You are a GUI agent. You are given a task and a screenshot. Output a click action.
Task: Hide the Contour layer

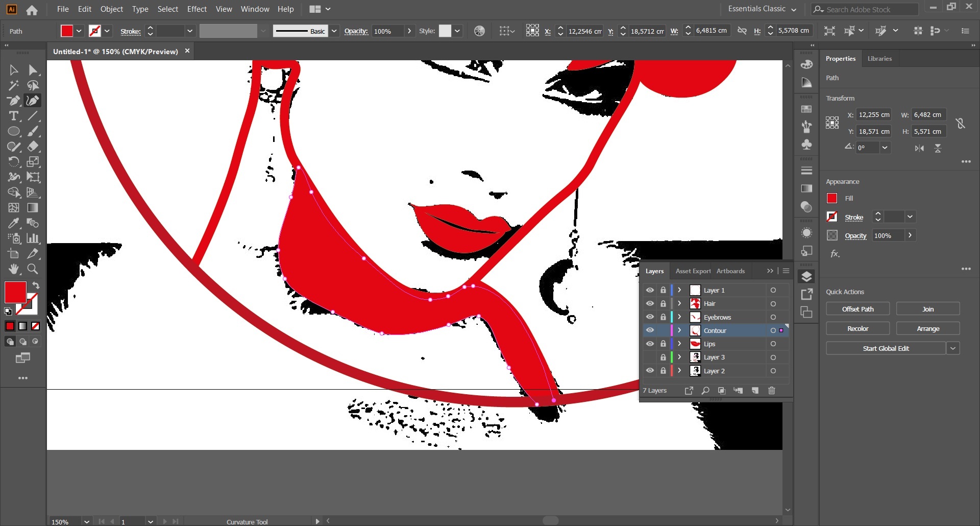point(650,330)
